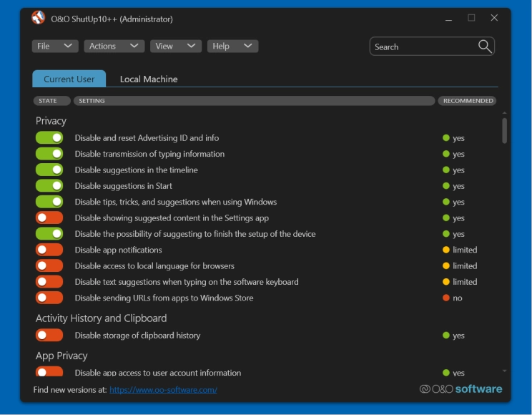
Task: Toggle Disable and reset Advertising ID and info
Action: [49, 138]
